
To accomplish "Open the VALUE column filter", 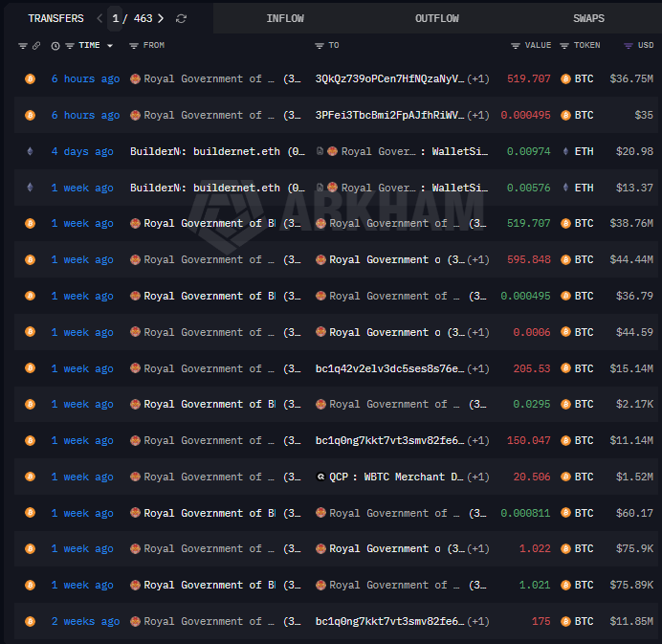I will 516,46.
